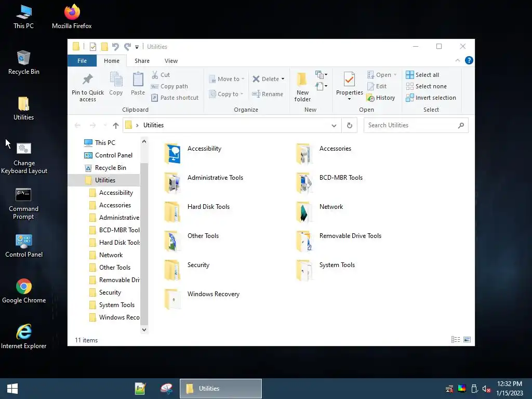The height and width of the screenshot is (399, 532).
Task: Switch to Details view layout icon
Action: [x=455, y=340]
